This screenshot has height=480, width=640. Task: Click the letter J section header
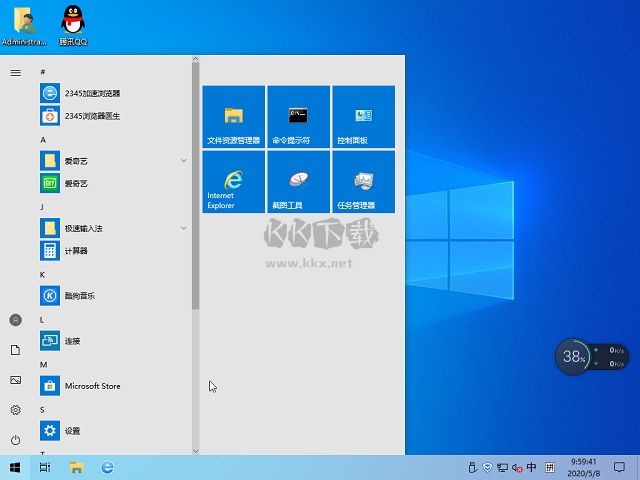42,207
